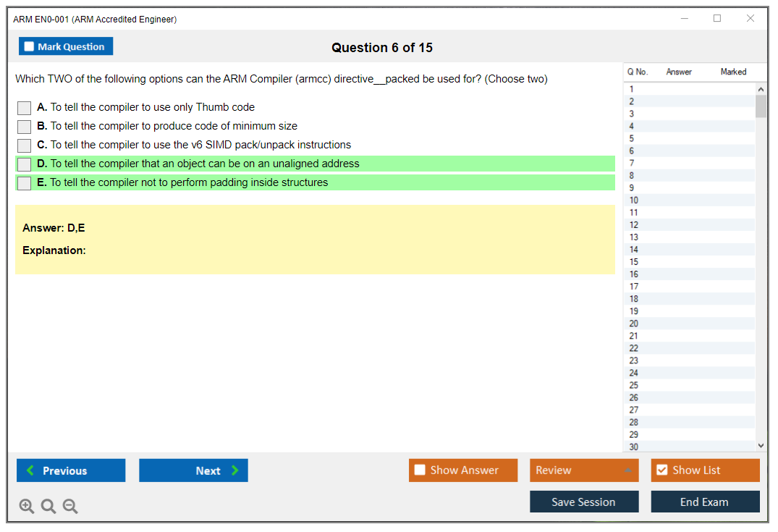Advance with the Next button

tap(193, 470)
